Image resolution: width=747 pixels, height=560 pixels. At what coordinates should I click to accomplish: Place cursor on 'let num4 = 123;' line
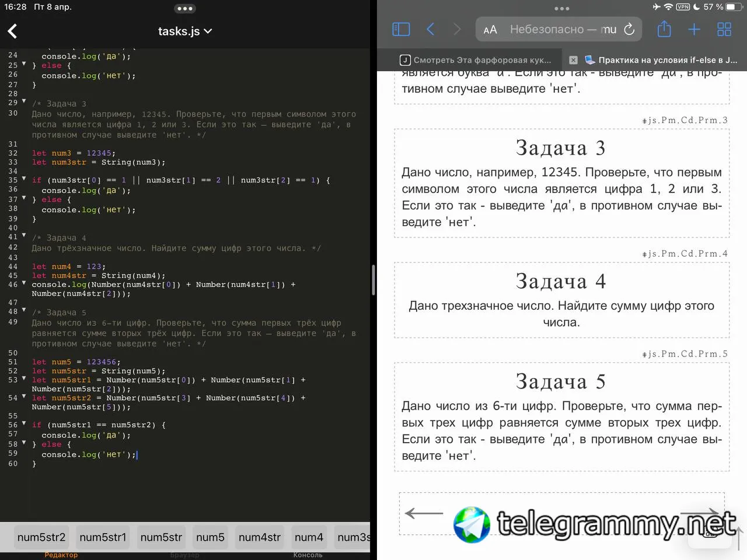[x=69, y=267]
